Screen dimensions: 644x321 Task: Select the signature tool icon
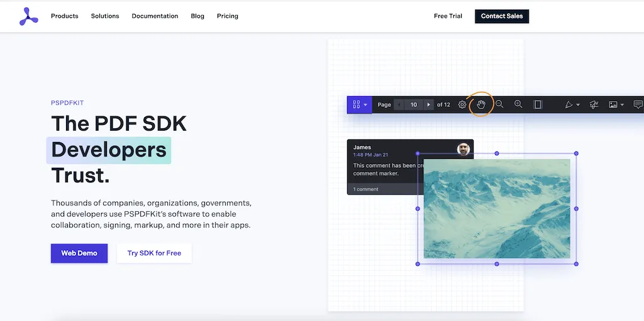pos(594,105)
